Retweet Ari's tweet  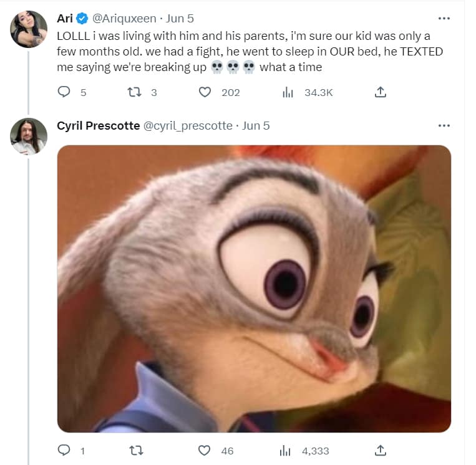134,92
